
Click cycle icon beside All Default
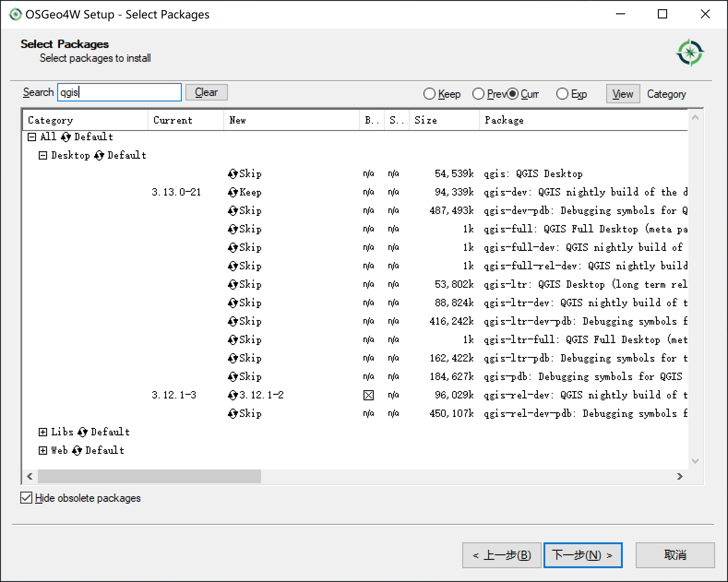pos(66,137)
